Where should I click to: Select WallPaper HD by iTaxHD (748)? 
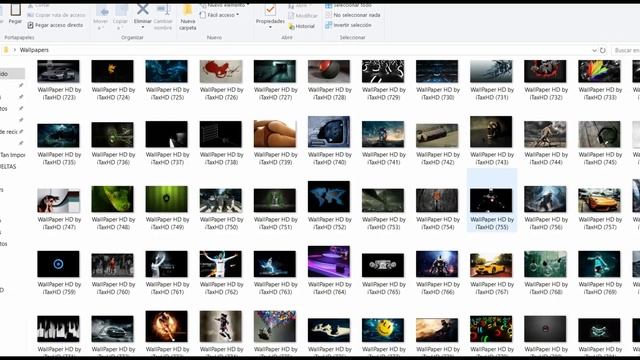tap(113, 208)
